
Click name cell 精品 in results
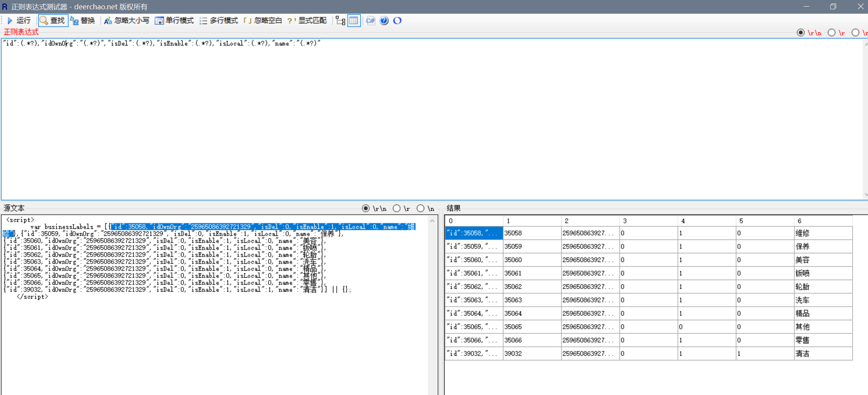tap(823, 314)
